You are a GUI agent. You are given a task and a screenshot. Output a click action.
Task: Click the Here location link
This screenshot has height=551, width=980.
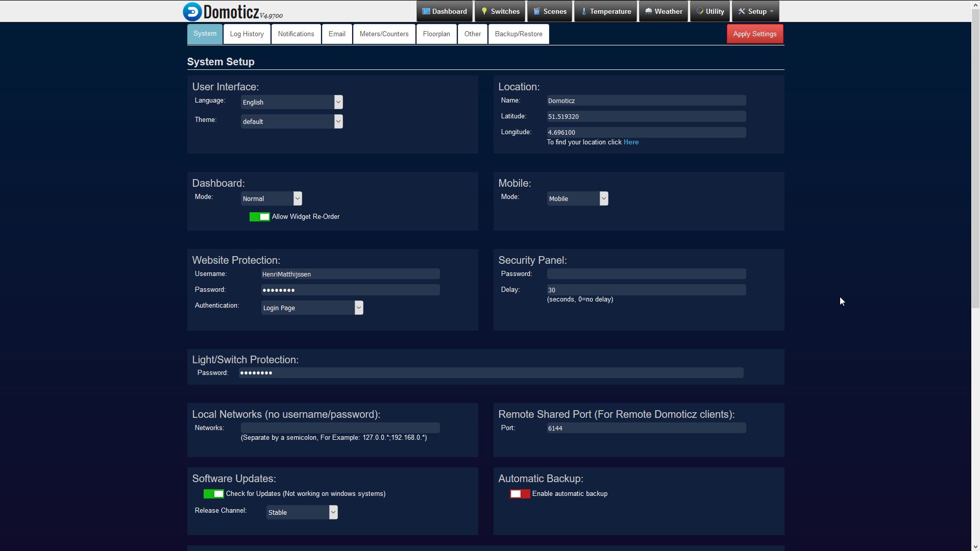631,142
